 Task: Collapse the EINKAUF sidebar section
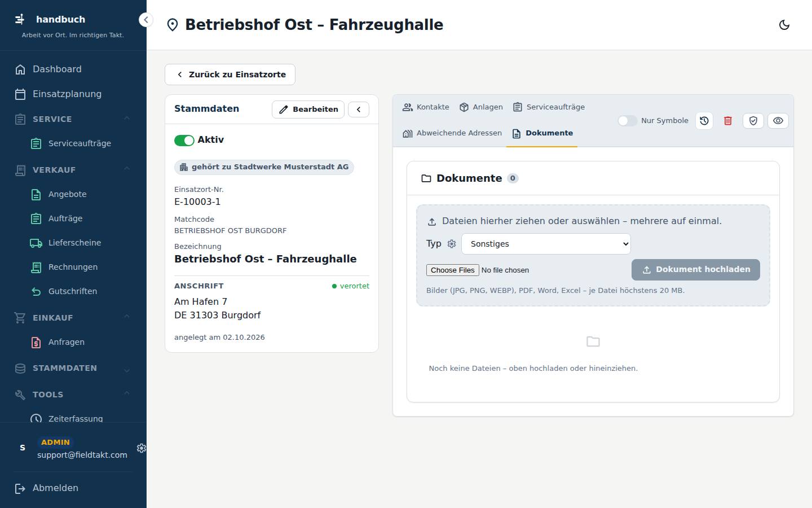coord(73,318)
